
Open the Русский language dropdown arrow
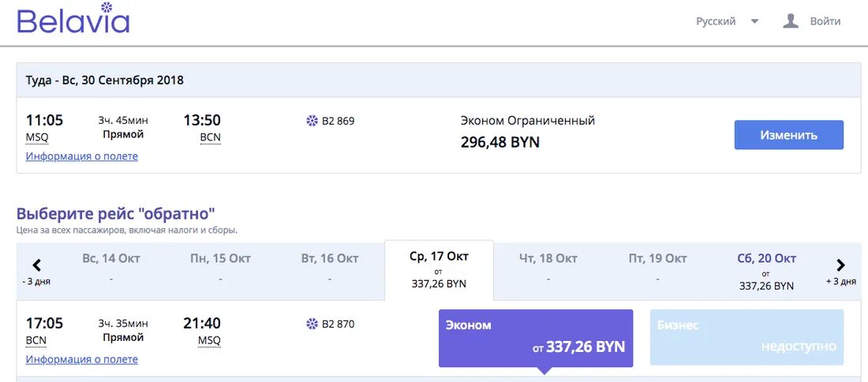click(x=754, y=21)
